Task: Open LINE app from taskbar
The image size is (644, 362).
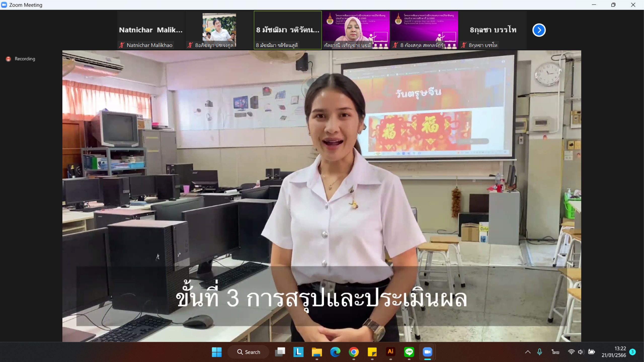Action: point(409,352)
